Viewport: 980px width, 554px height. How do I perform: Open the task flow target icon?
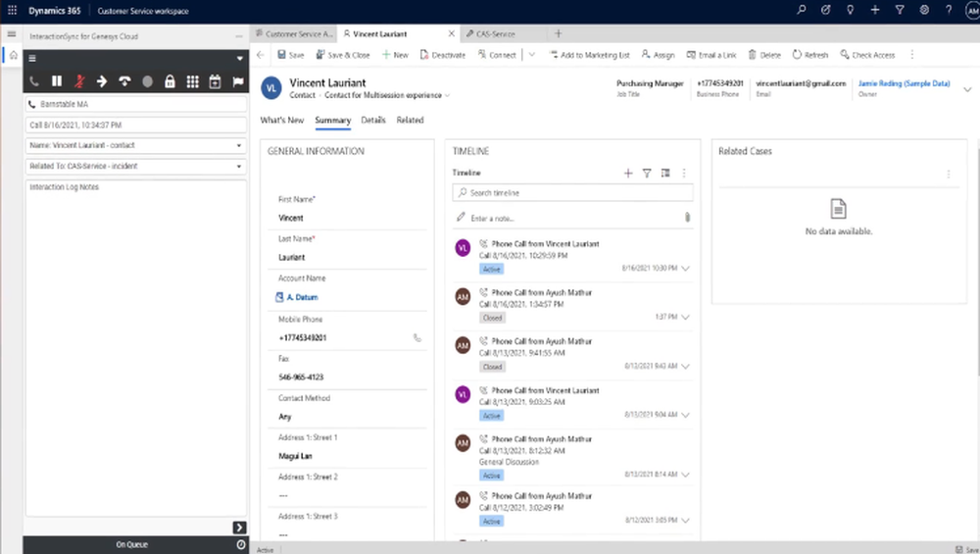(825, 10)
